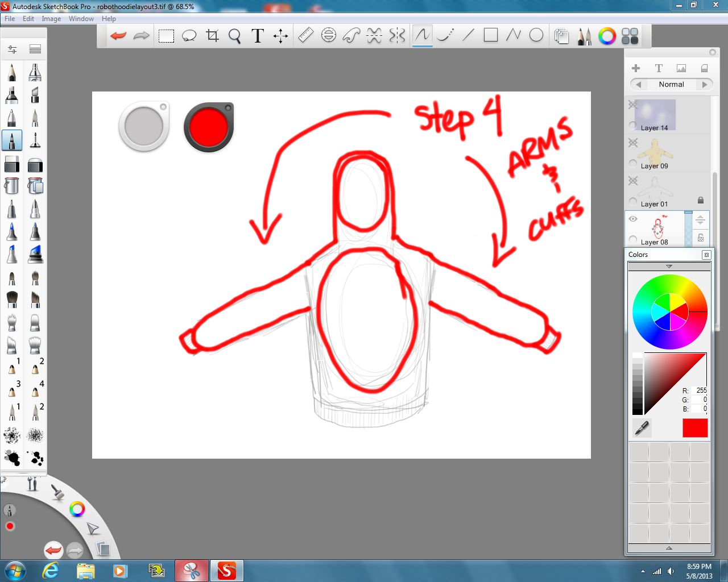Hide the visible Layer 08
The width and height of the screenshot is (728, 582).
(x=634, y=218)
